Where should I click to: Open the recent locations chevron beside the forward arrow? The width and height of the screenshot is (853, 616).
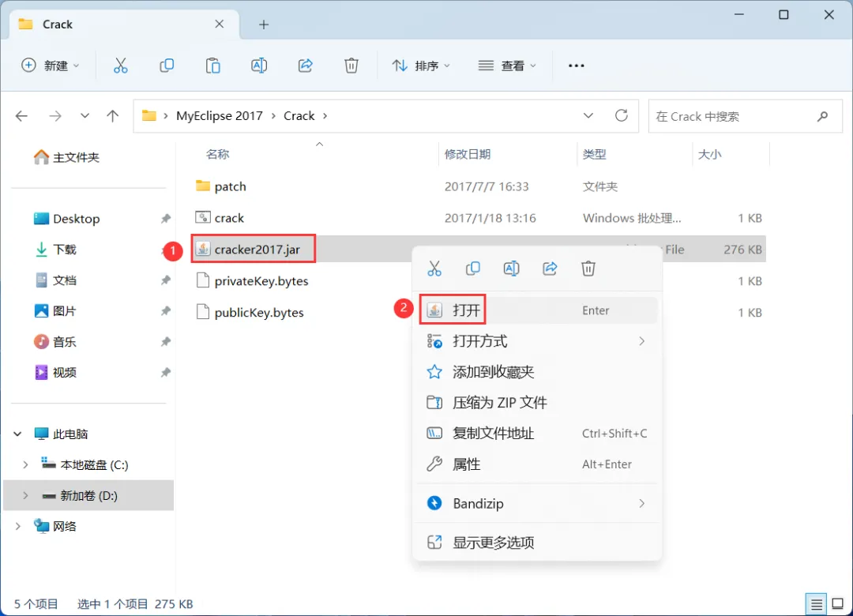[x=85, y=116]
